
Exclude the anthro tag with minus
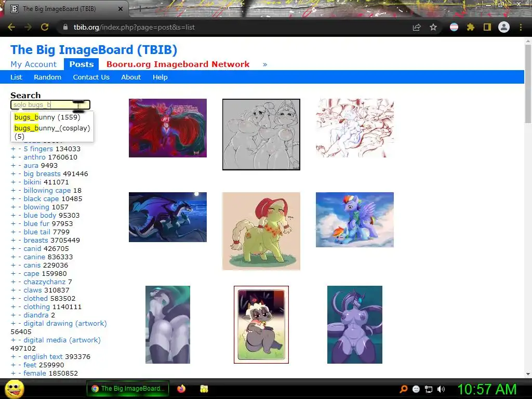[20, 157]
